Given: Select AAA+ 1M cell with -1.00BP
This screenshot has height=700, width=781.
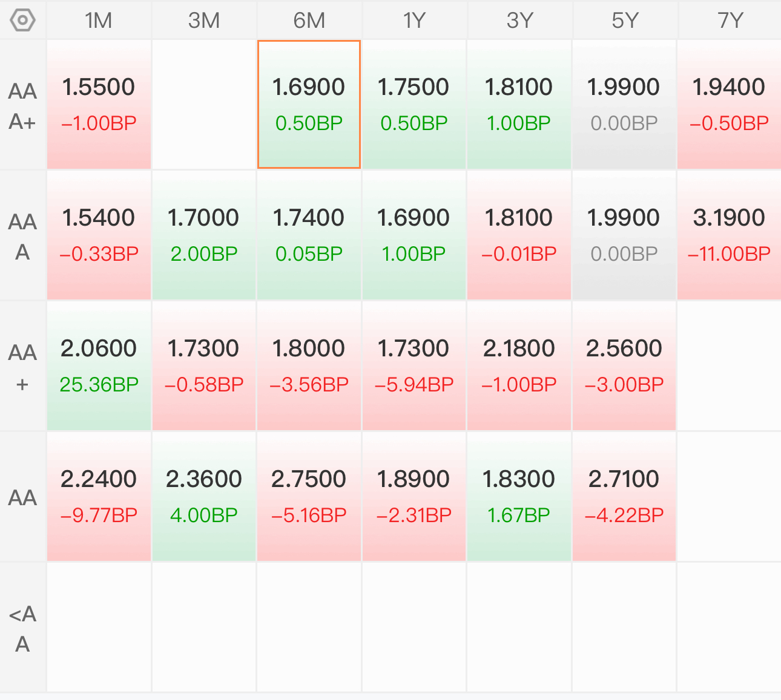Looking at the screenshot, I should [x=99, y=105].
